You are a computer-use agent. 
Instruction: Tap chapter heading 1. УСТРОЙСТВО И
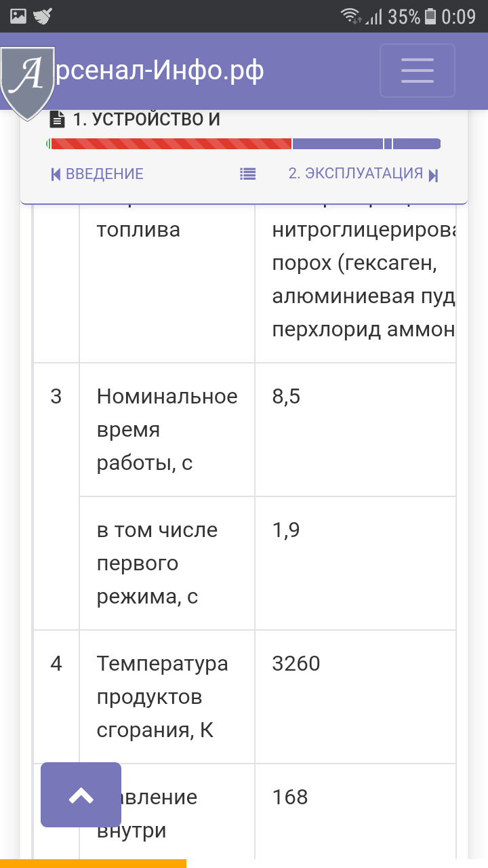pos(146,119)
